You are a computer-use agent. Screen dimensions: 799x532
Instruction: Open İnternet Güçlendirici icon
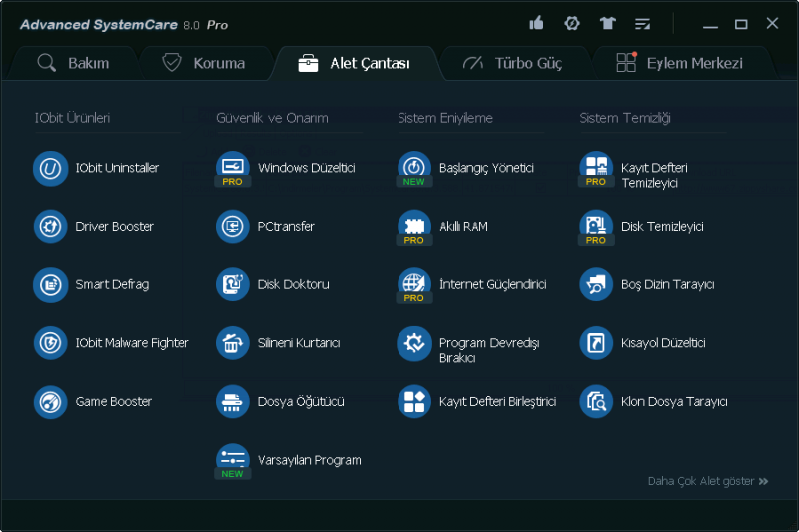(x=414, y=285)
